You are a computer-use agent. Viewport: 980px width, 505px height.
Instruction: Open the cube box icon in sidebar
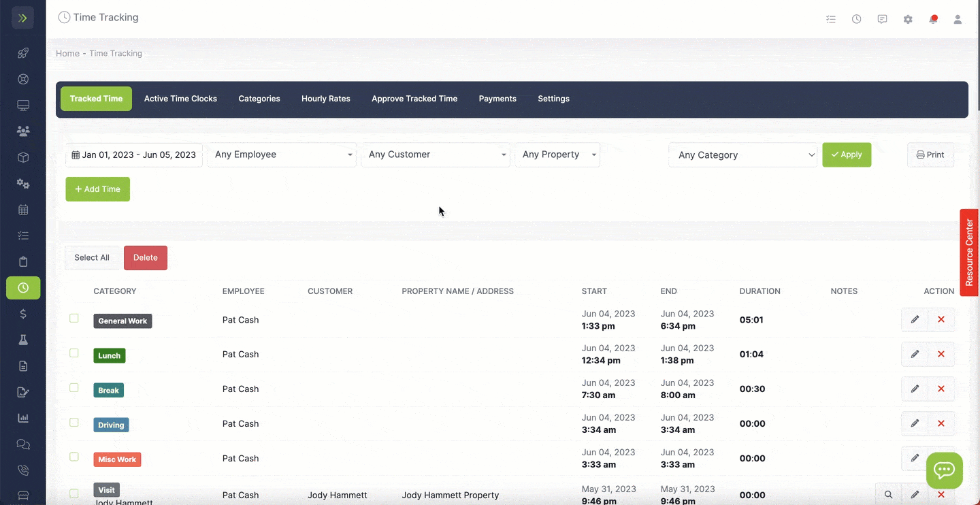click(23, 157)
